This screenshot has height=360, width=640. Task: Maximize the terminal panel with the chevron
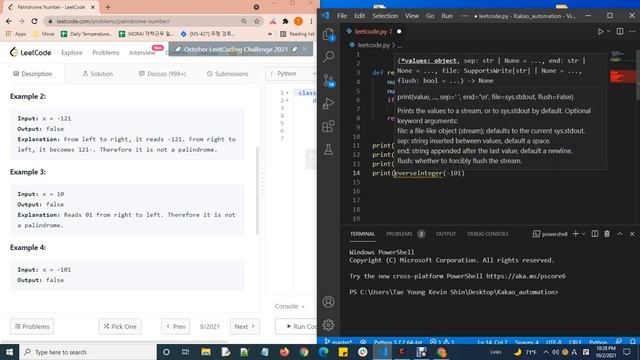coord(620,234)
